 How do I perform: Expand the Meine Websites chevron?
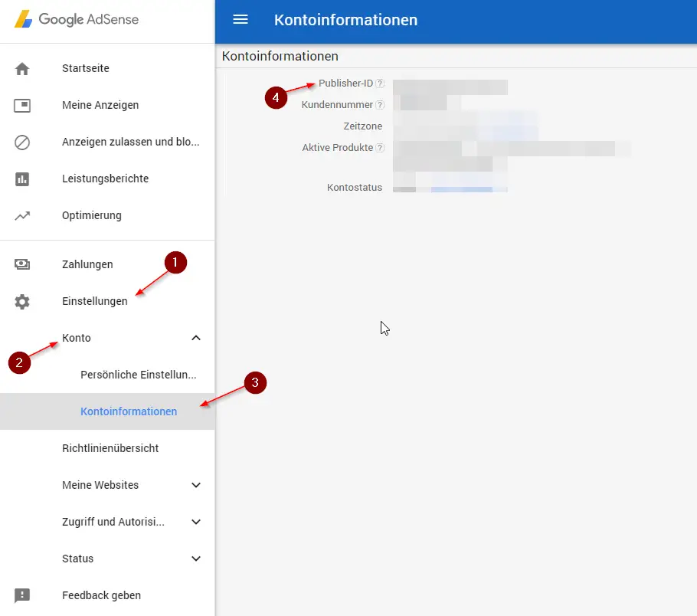click(x=196, y=485)
